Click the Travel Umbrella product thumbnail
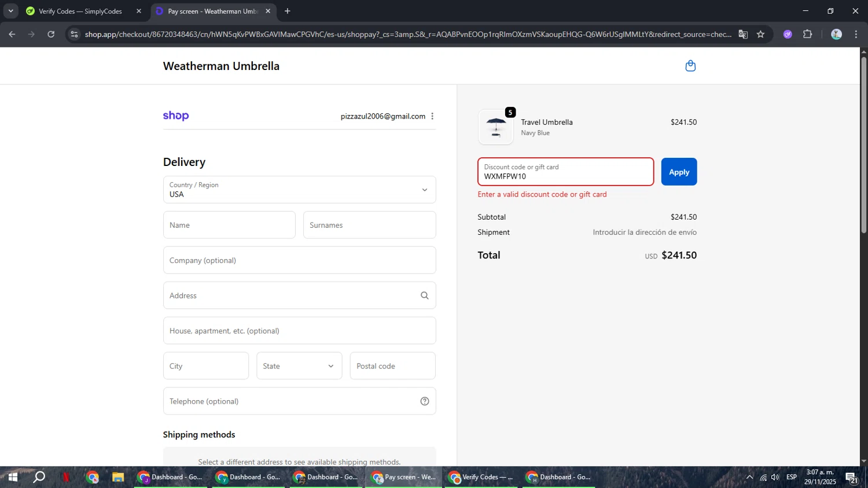Screen dimensions: 868x488 click(496, 127)
